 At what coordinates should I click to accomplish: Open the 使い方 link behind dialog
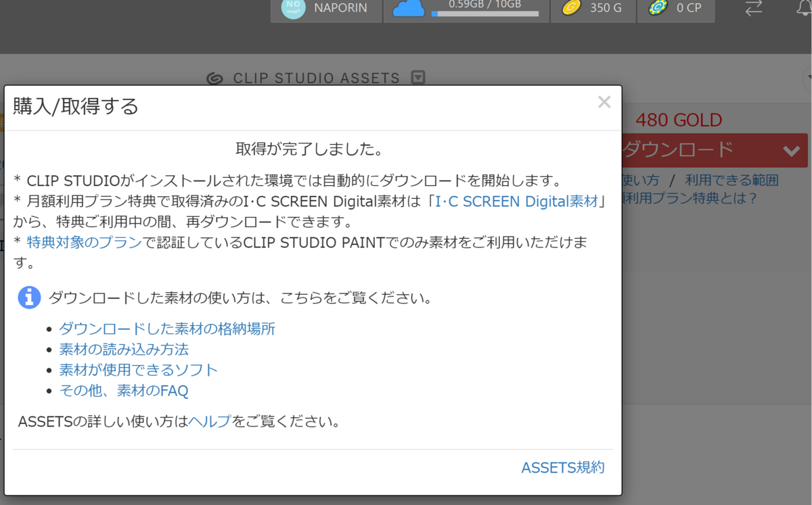pyautogui.click(x=640, y=181)
